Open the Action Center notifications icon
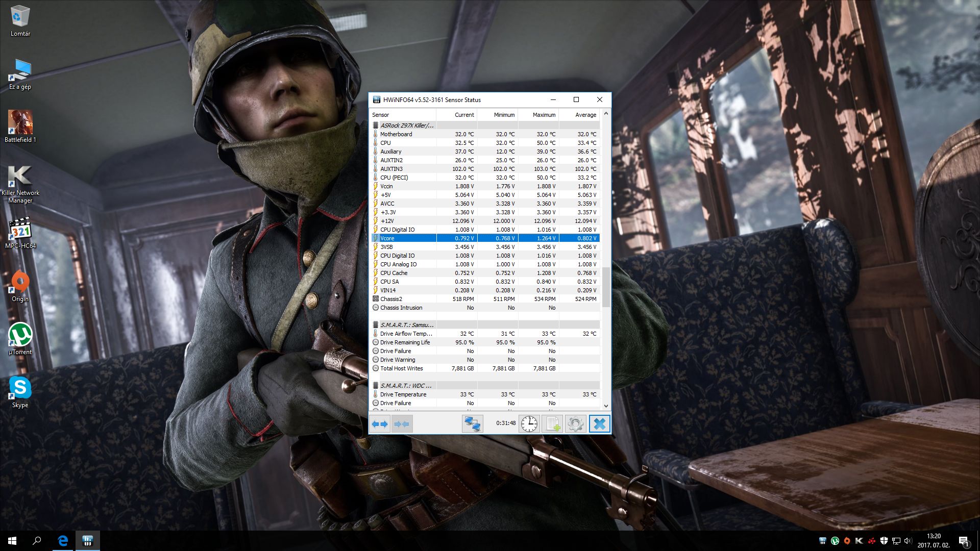 pos(964,541)
